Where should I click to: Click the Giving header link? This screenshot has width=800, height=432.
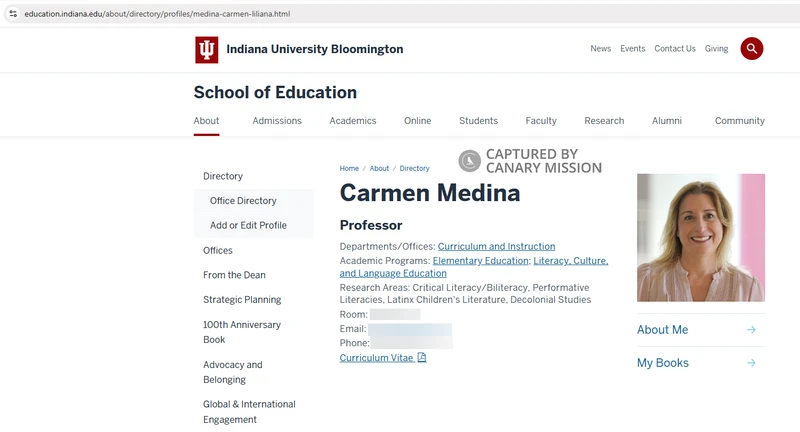tap(716, 48)
